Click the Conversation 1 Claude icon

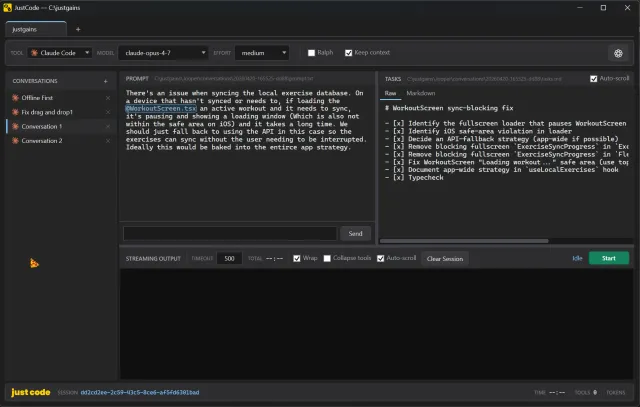16,127
